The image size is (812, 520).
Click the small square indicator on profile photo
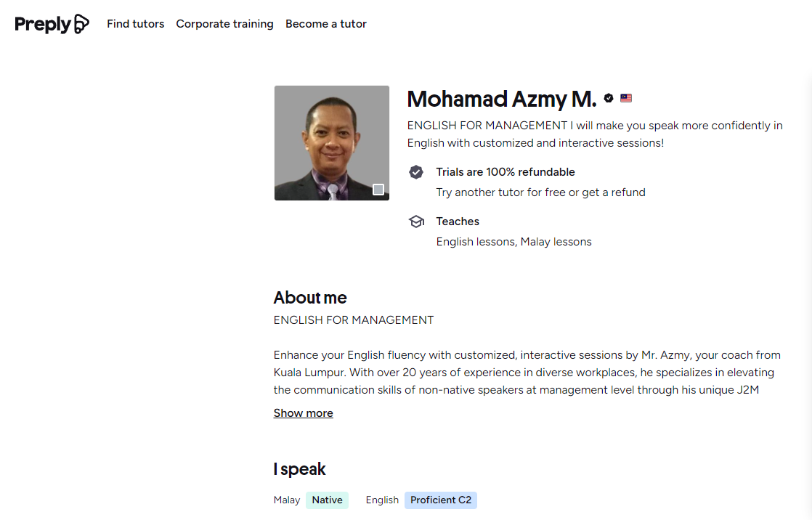click(378, 190)
